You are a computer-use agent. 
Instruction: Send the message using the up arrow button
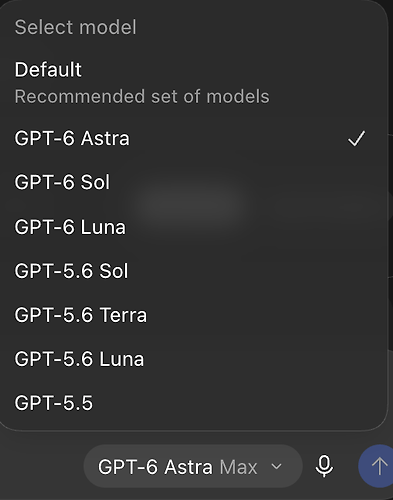[x=377, y=466]
